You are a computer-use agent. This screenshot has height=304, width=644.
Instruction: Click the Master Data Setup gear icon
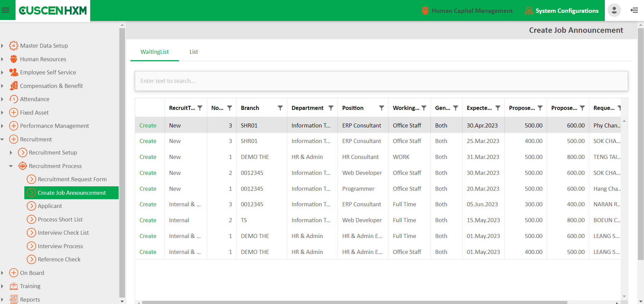click(x=14, y=46)
